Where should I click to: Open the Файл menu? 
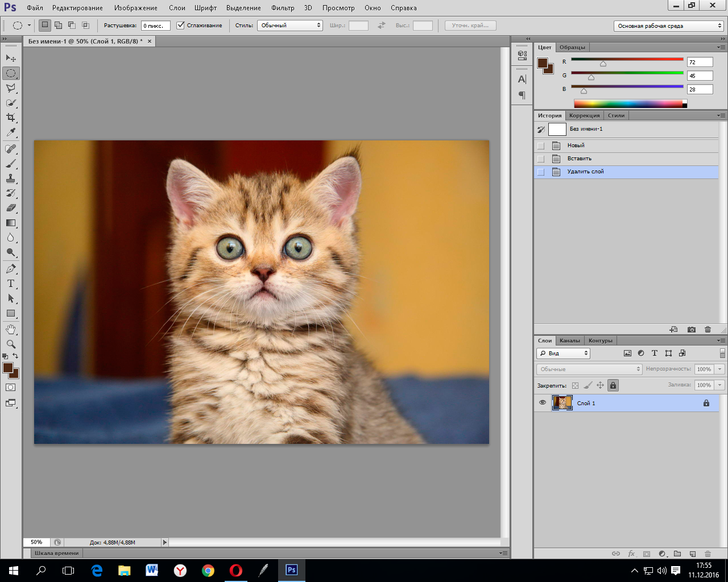(x=35, y=8)
